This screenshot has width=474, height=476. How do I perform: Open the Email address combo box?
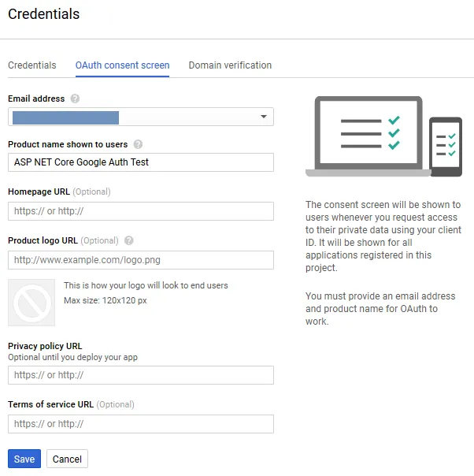141,117
